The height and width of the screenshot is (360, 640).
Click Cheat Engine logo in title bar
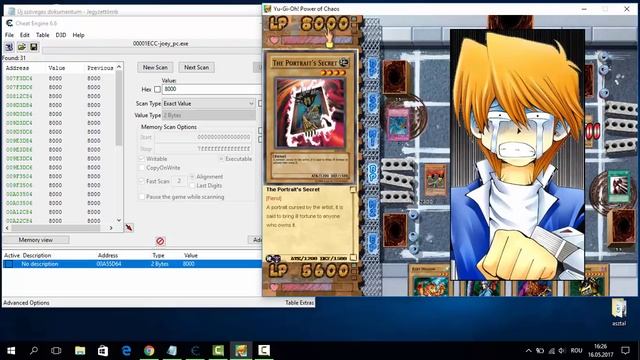click(9, 23)
